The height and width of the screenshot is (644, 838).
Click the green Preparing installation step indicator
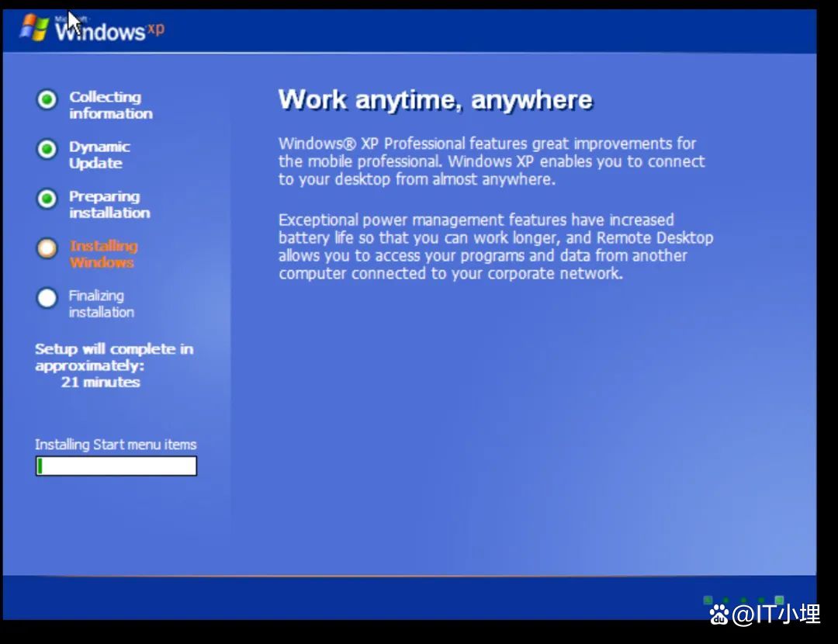47,199
